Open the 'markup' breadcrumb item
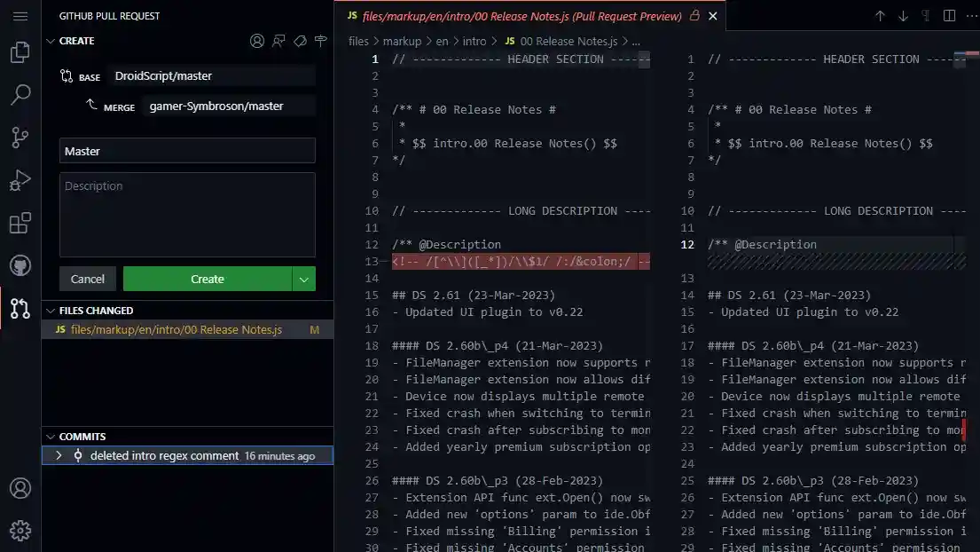This screenshot has width=980, height=552. (404, 41)
